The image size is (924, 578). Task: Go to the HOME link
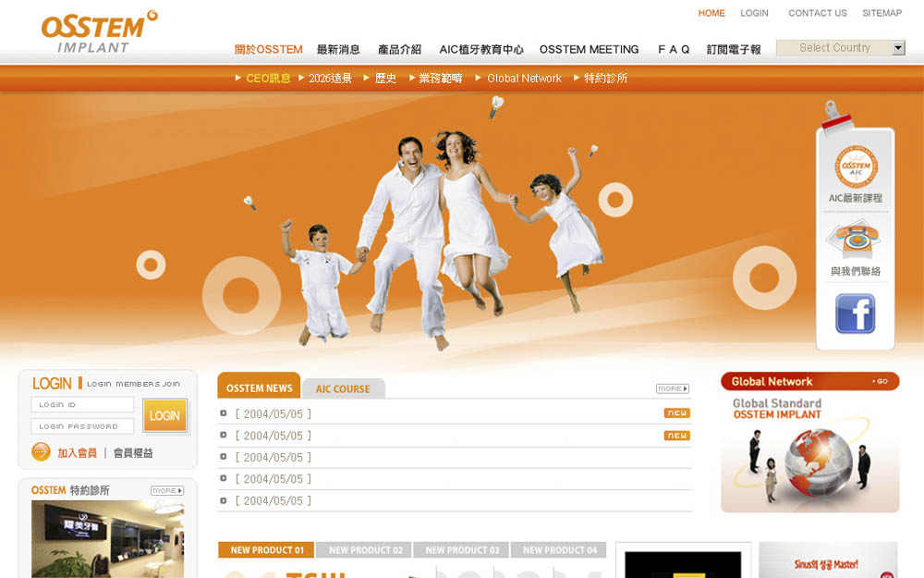[711, 13]
